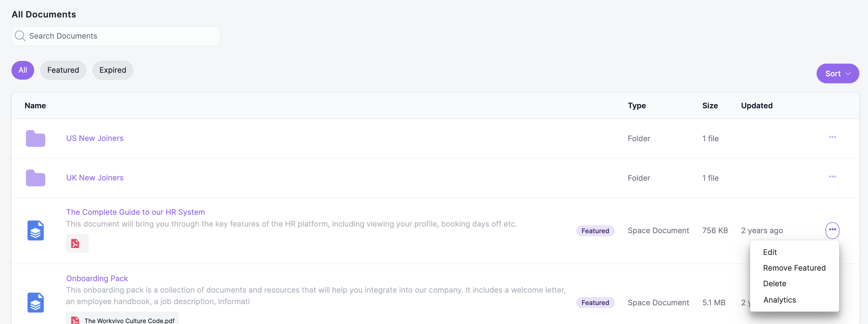Click the Featured badge on Onboarding Pack
Viewport: 868px width, 324px height.
pos(595,303)
